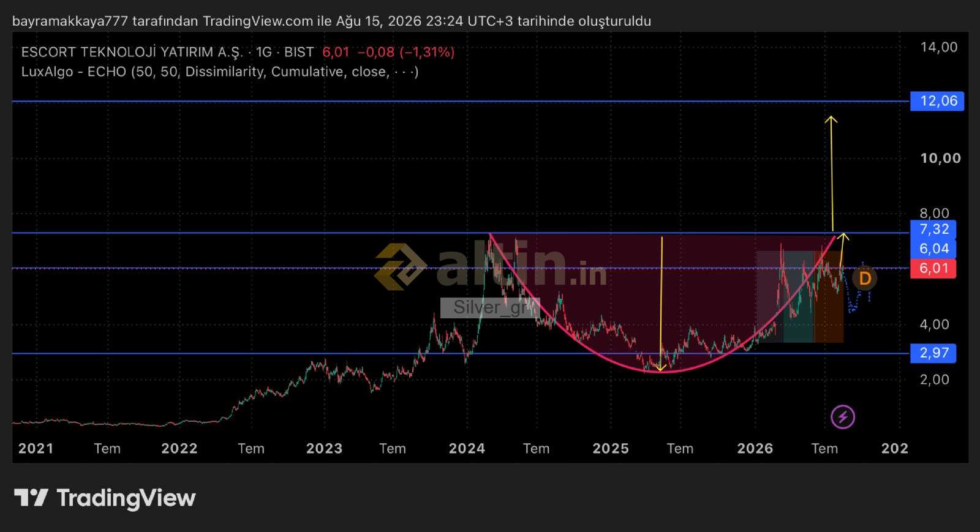The width and height of the screenshot is (980, 532).
Task: Click the 2026 label on time axis
Action: click(x=755, y=449)
